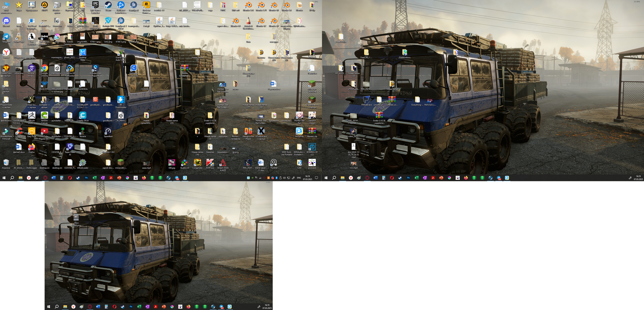Launch the Stalker2.exe shortcut

click(x=6, y=71)
